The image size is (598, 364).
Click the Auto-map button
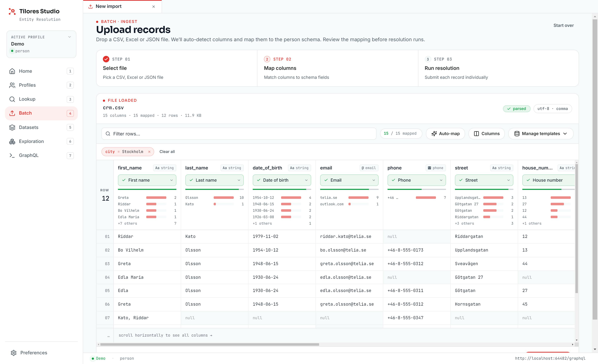445,134
